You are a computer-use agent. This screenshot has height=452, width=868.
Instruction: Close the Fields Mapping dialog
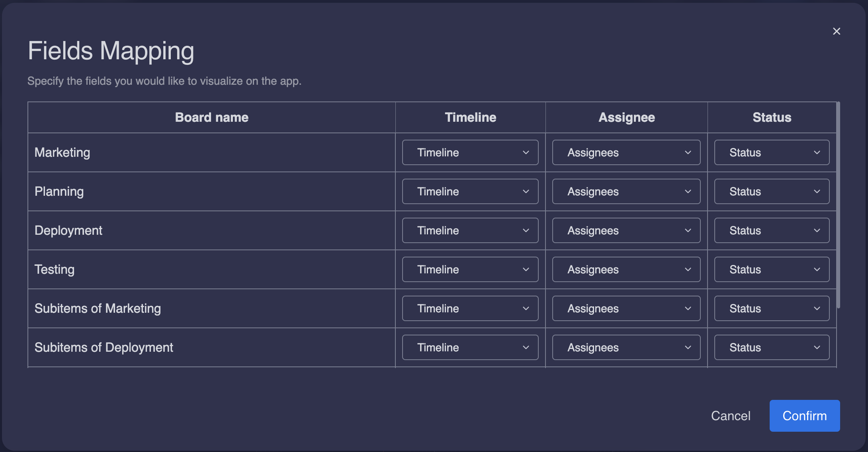[x=837, y=31]
